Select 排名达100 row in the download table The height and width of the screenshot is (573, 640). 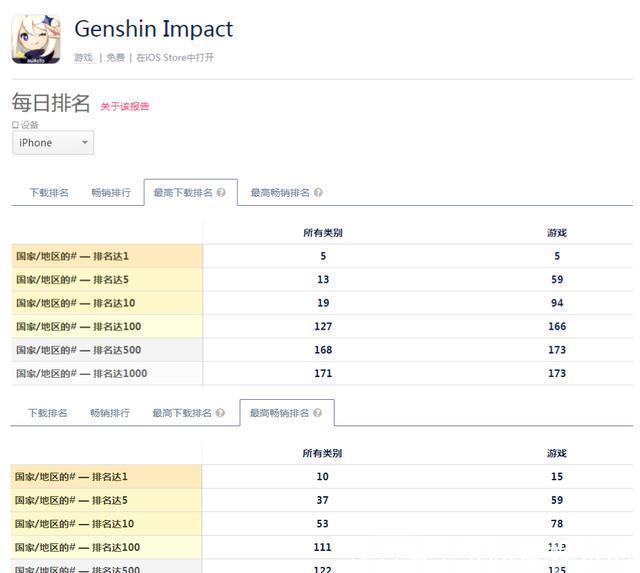pos(322,326)
